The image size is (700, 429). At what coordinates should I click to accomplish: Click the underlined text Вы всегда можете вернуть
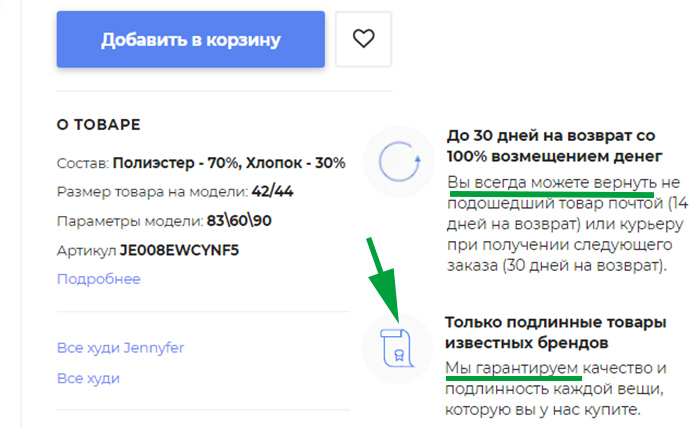pyautogui.click(x=552, y=183)
